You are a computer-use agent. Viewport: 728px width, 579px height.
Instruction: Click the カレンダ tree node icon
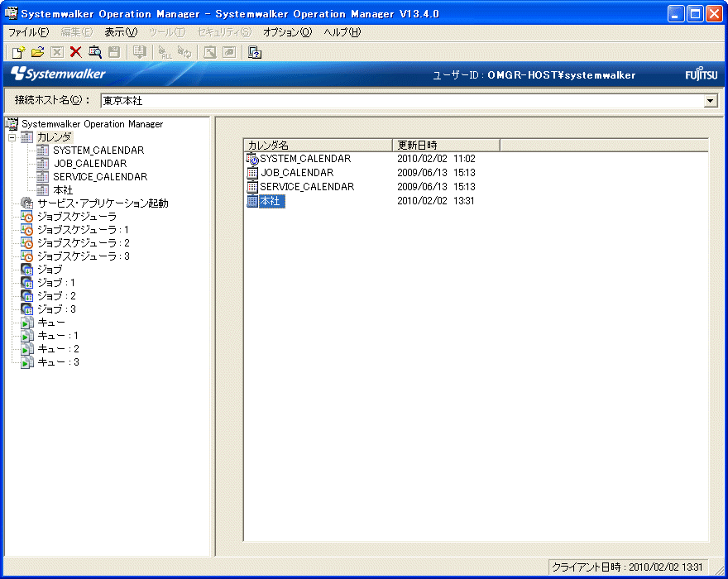pos(27,137)
